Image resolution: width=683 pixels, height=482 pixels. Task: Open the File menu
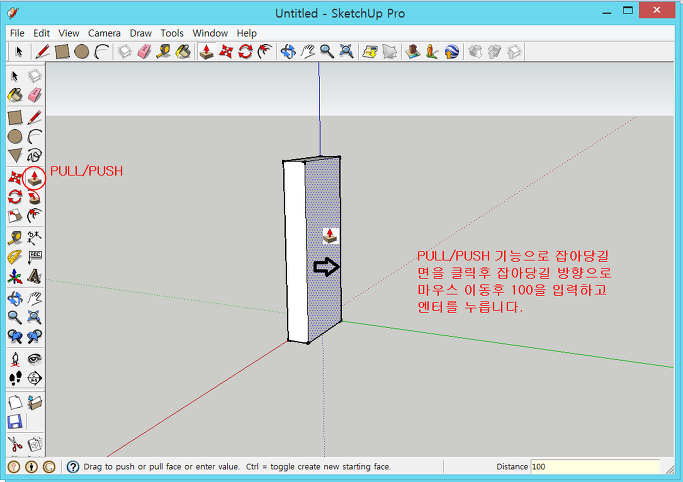coord(17,33)
